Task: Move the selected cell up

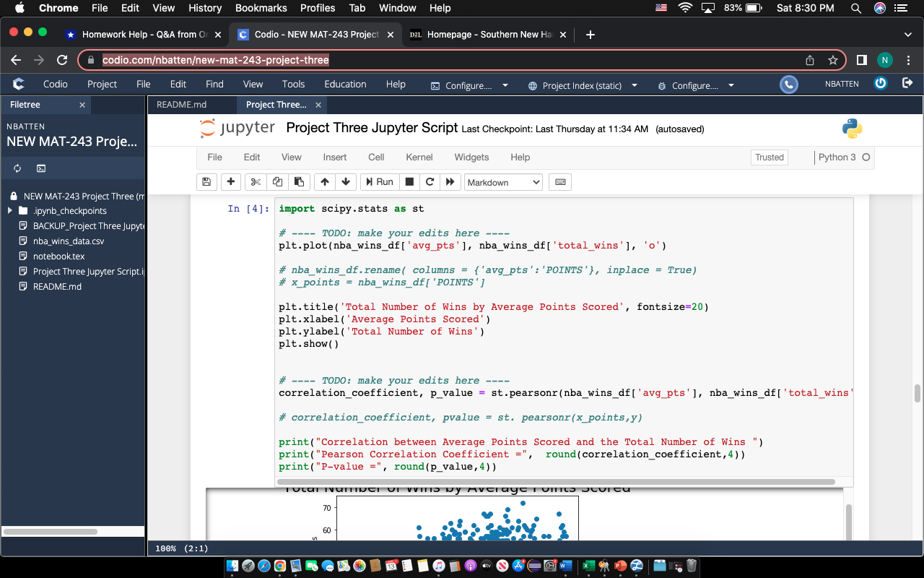Action: tap(325, 182)
